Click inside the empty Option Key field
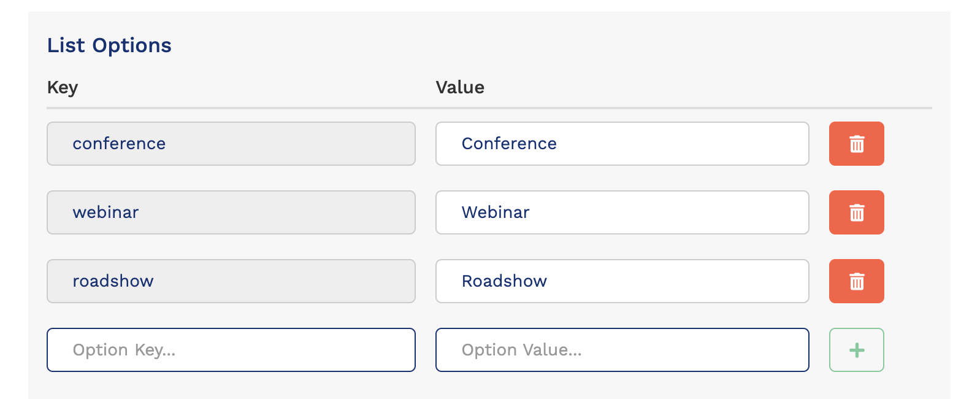The height and width of the screenshot is (399, 980). [x=231, y=350]
